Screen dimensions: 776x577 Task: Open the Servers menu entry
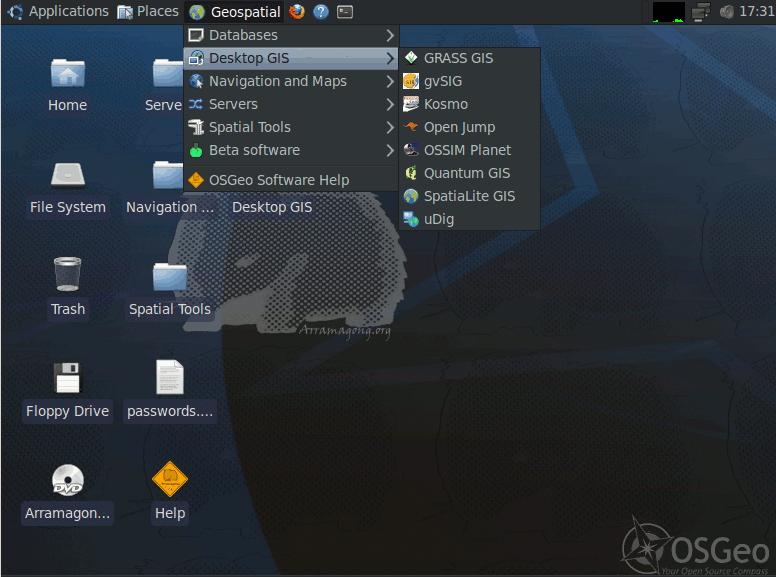click(x=291, y=104)
